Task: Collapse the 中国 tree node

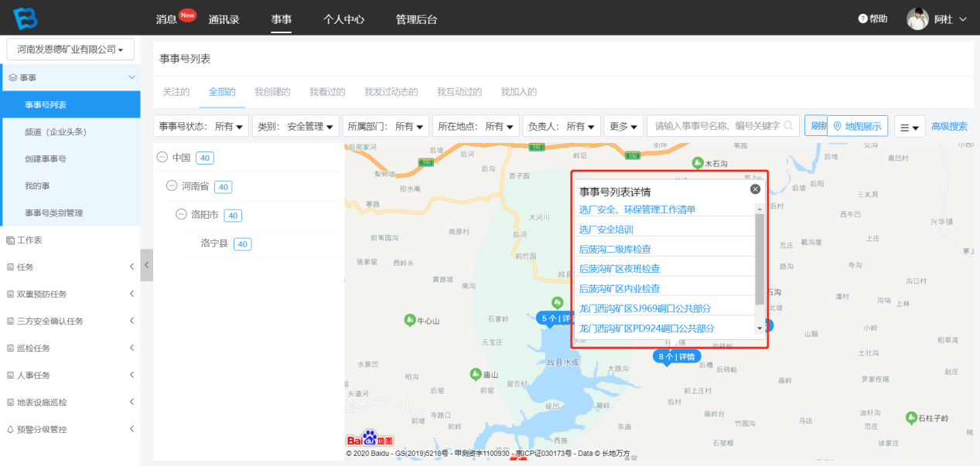Action: click(162, 157)
